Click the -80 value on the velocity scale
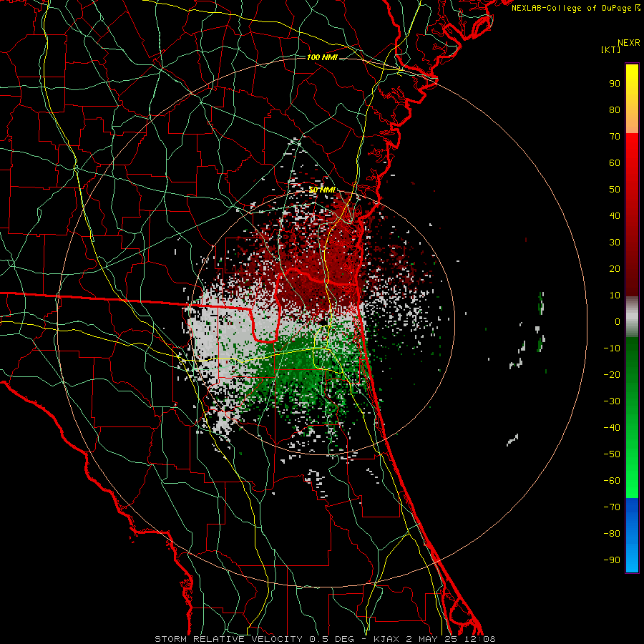This screenshot has height=644, width=644. click(612, 534)
